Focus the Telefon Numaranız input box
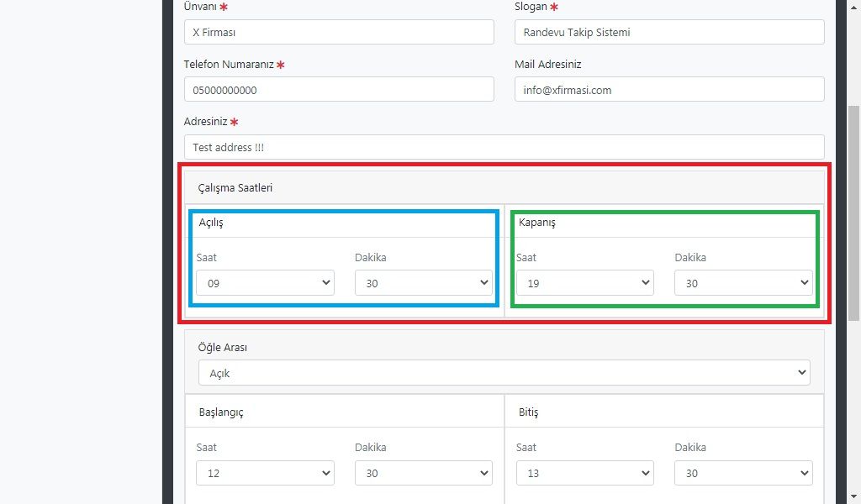 pos(338,90)
